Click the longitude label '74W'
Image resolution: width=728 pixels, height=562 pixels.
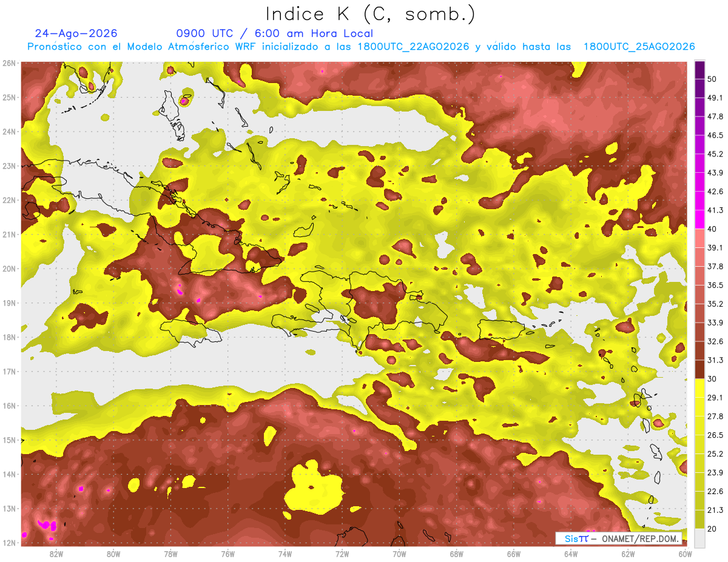[285, 554]
